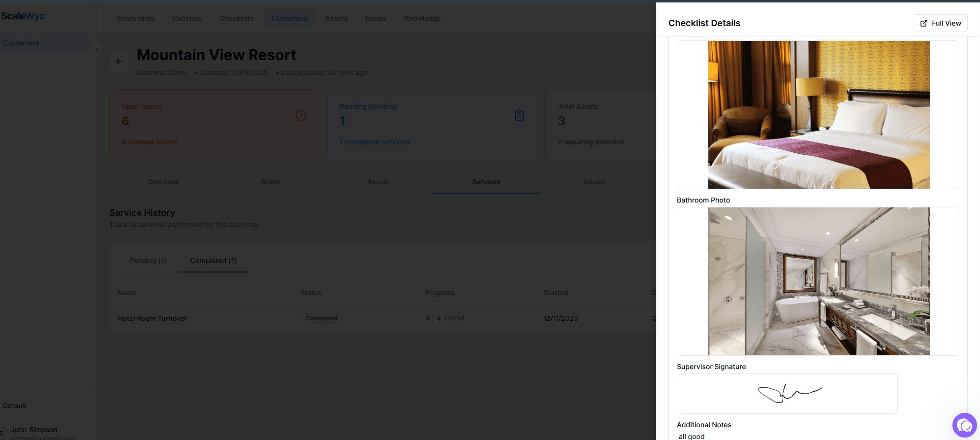The image size is (980, 440).
Task: Click the Open Issues alert icon
Action: [301, 115]
